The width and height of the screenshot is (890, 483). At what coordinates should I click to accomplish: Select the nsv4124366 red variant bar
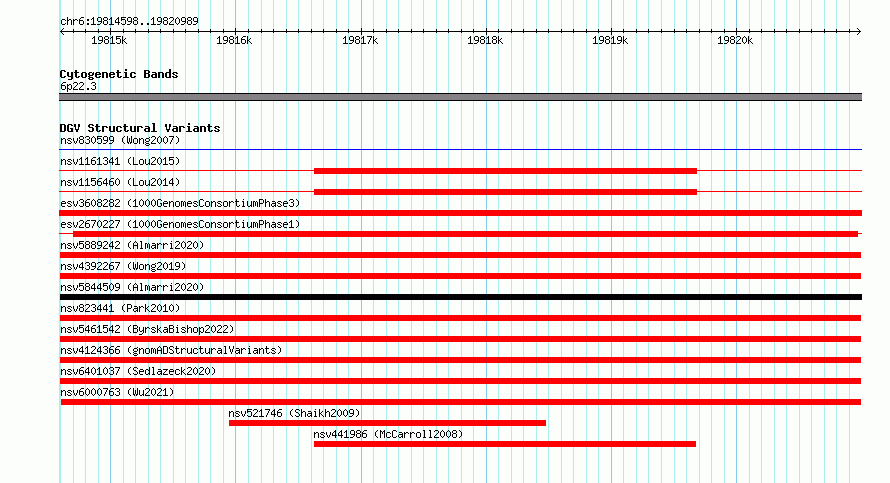pyautogui.click(x=460, y=360)
